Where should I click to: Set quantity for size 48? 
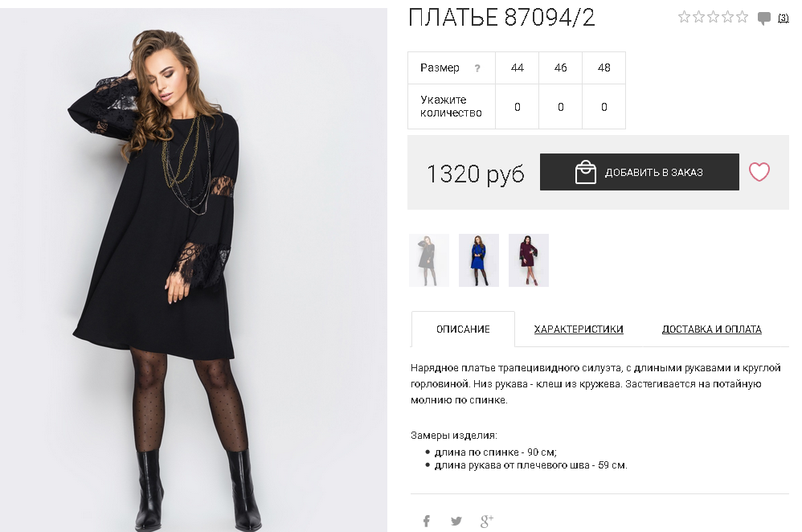[604, 107]
